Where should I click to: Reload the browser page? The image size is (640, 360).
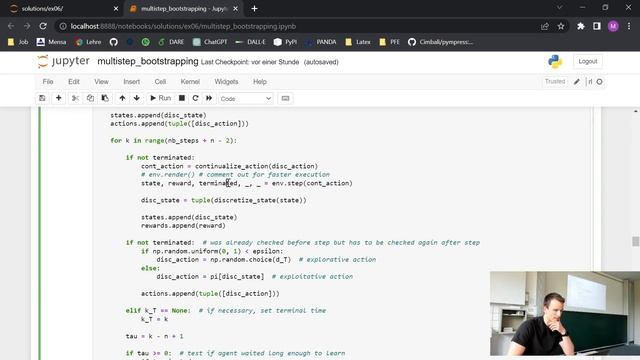[x=43, y=26]
